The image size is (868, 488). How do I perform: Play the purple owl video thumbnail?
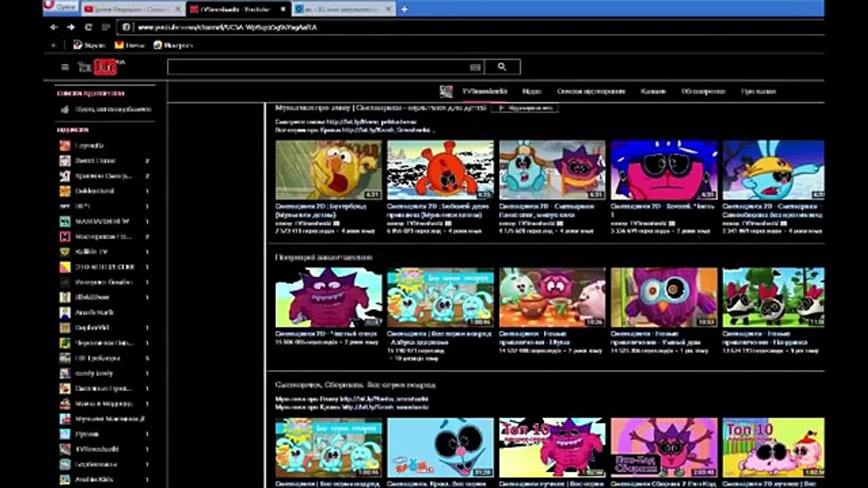(664, 298)
